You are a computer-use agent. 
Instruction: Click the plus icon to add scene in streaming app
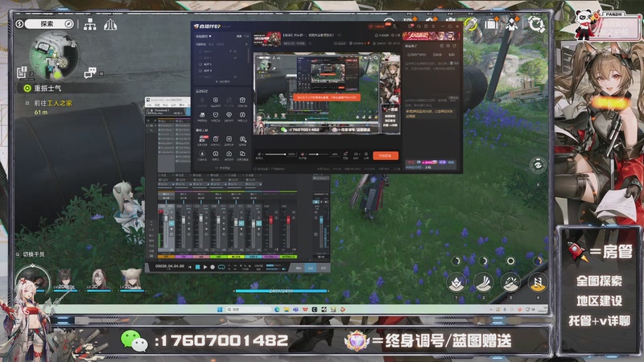coord(246,44)
